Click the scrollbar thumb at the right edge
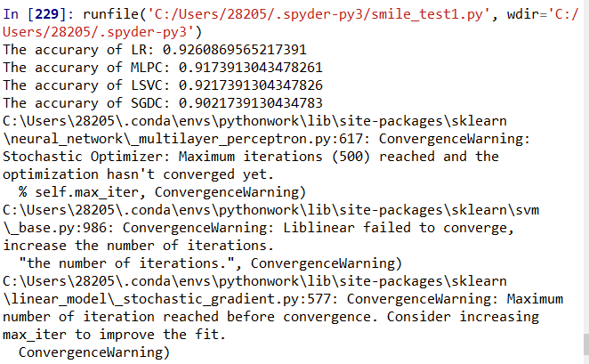The image size is (589, 364). pyautogui.click(x=586, y=344)
